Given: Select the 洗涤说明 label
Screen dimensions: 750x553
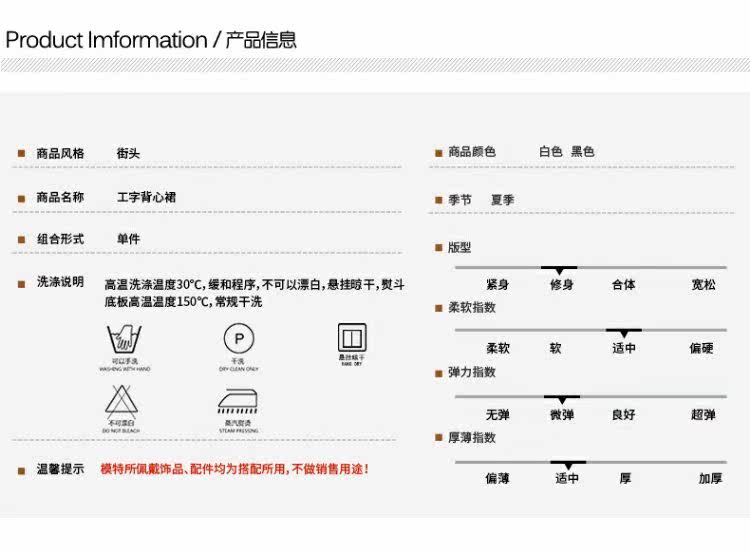Looking at the screenshot, I should 60,282.
